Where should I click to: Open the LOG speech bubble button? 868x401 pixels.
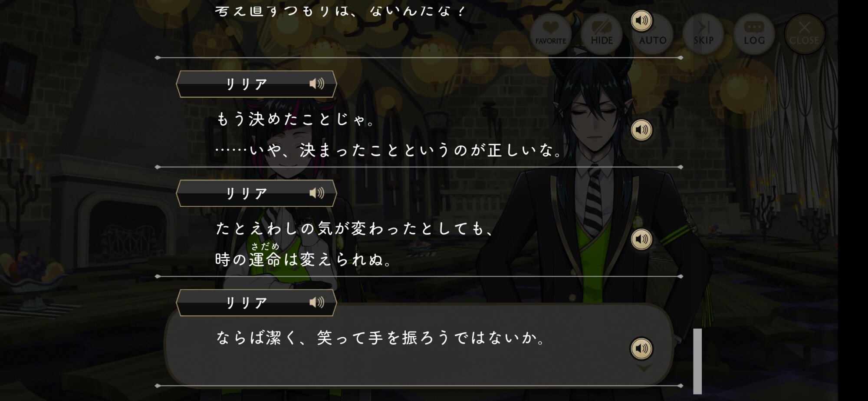tap(754, 34)
